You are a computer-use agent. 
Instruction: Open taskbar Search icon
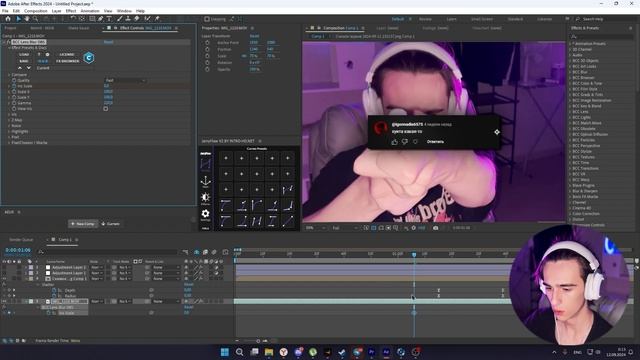click(x=240, y=352)
